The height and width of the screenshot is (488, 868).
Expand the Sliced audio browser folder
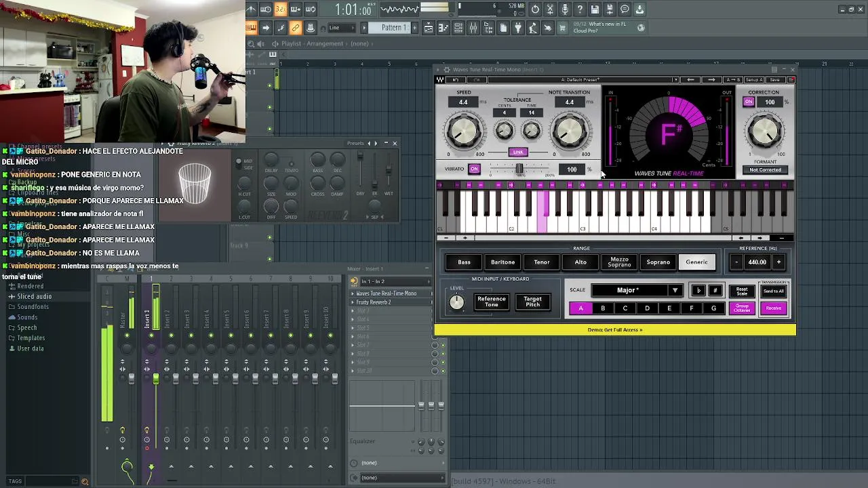click(34, 297)
